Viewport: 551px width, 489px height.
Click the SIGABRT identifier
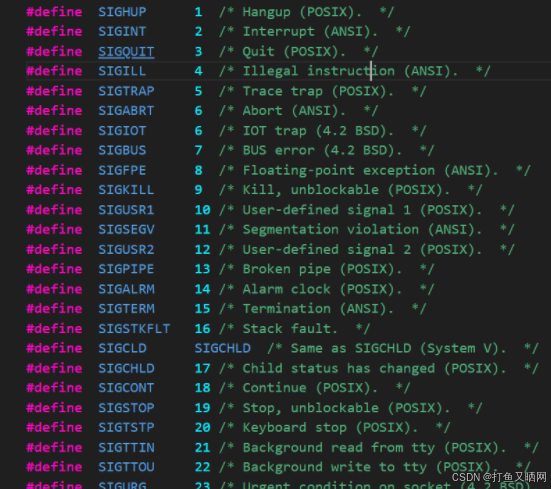pos(126,111)
